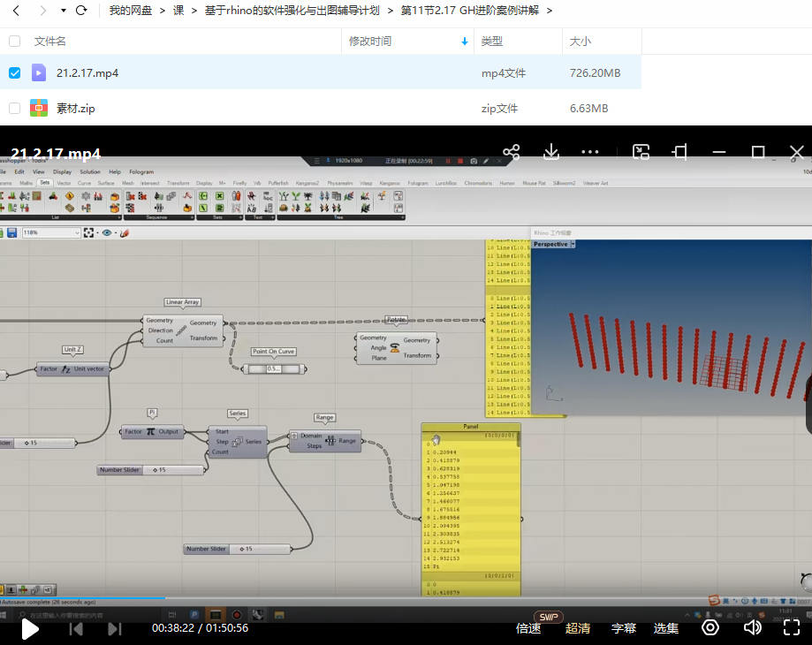Toggle the volume speaker icon
This screenshot has height=645, width=812.
click(x=752, y=628)
